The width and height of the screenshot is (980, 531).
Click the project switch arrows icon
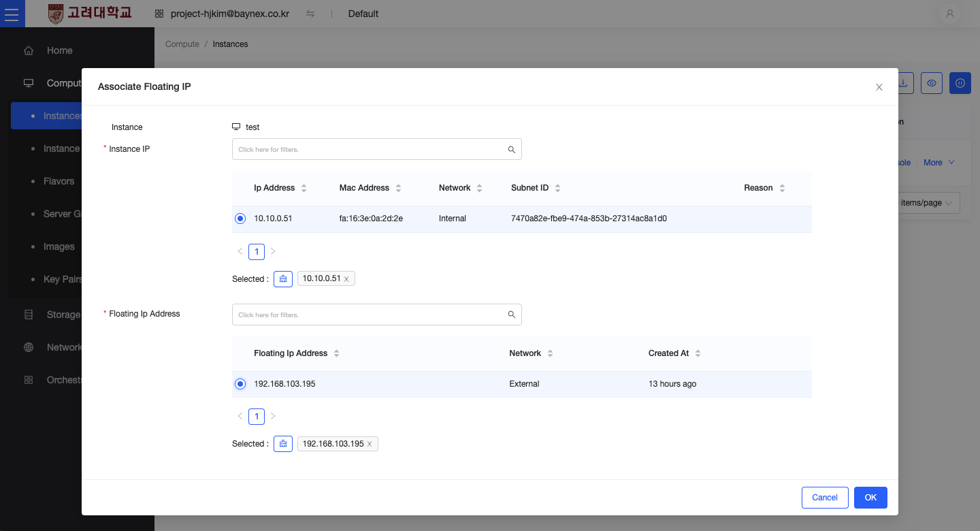(310, 14)
